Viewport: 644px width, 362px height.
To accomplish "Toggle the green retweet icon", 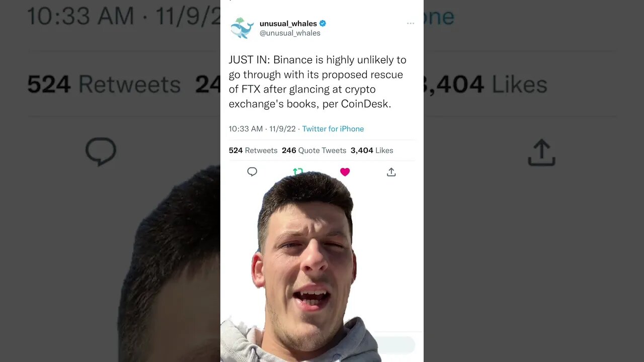I will click(298, 172).
